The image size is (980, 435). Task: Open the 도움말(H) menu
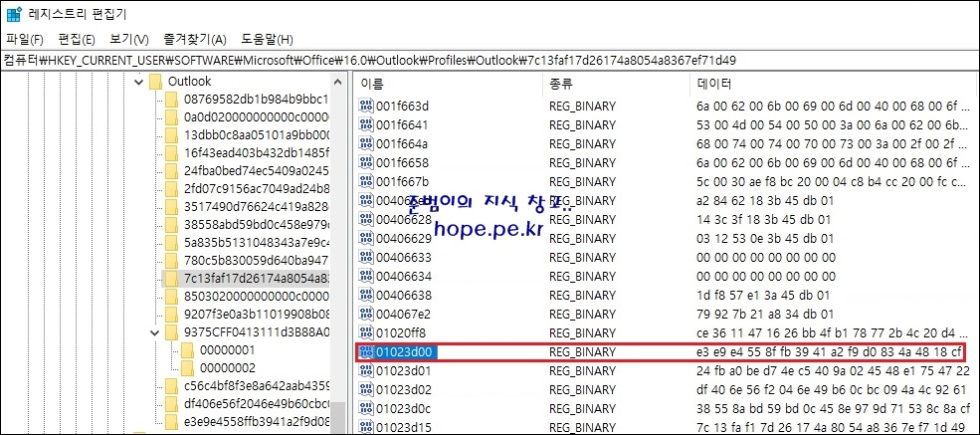click(x=267, y=40)
